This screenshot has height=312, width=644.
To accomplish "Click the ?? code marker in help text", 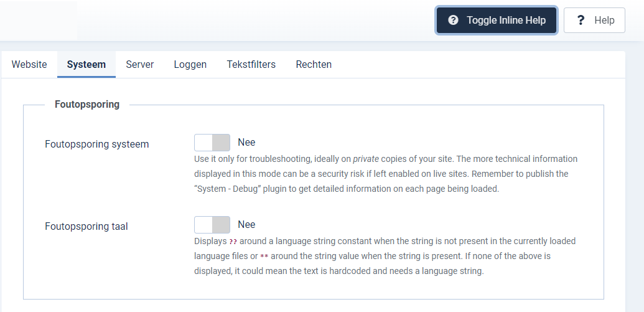I will [x=233, y=242].
